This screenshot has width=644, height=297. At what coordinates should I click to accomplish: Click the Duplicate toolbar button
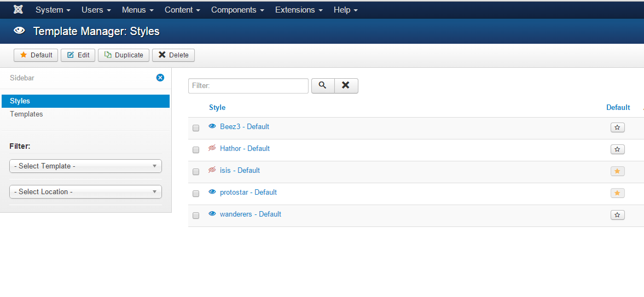click(x=123, y=55)
